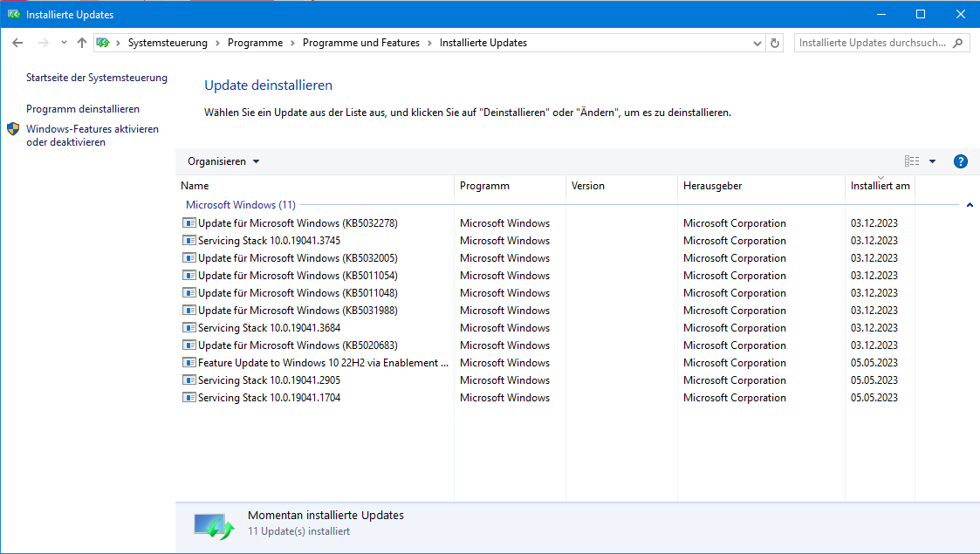Click the Control Panel icon in address bar
980x554 pixels.
coord(103,43)
